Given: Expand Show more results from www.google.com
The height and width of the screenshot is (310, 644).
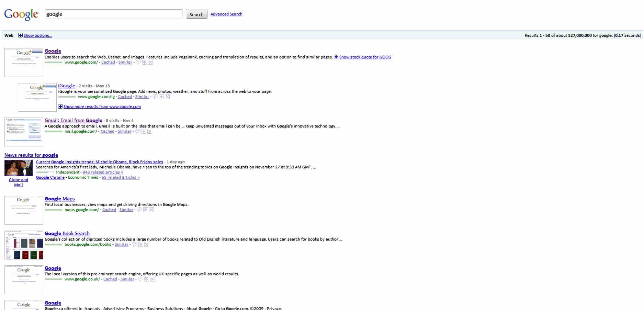Looking at the screenshot, I should point(102,107).
